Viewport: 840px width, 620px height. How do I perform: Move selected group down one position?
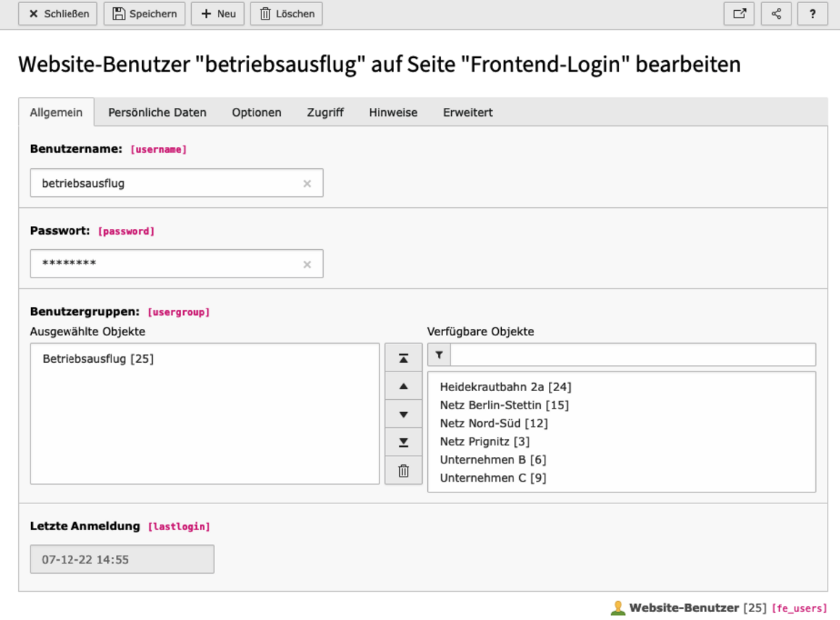pos(403,414)
